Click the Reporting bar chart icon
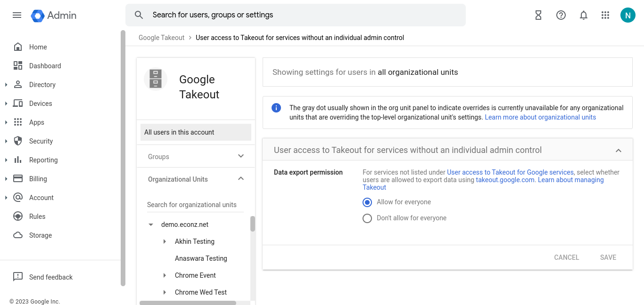Image resolution: width=644 pixels, height=305 pixels. 18,160
